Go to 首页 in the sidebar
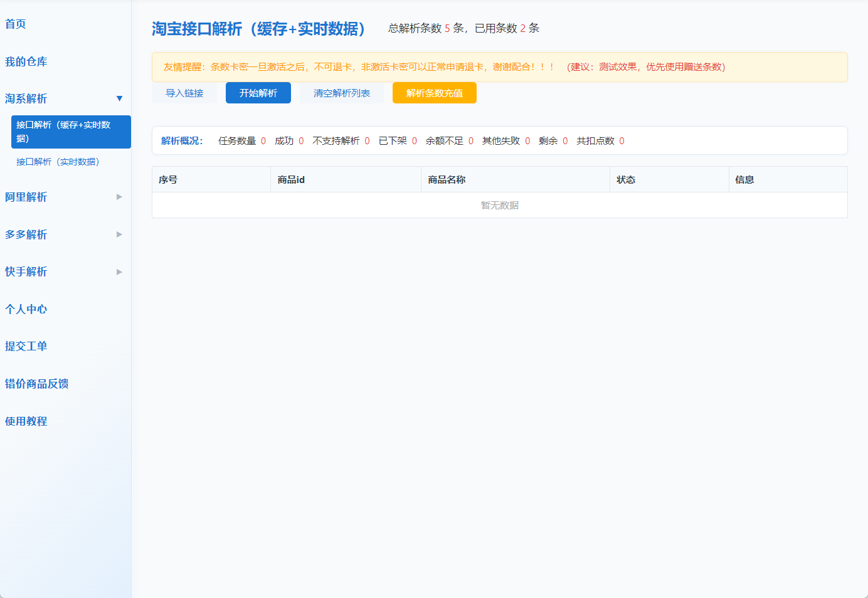 (x=16, y=24)
